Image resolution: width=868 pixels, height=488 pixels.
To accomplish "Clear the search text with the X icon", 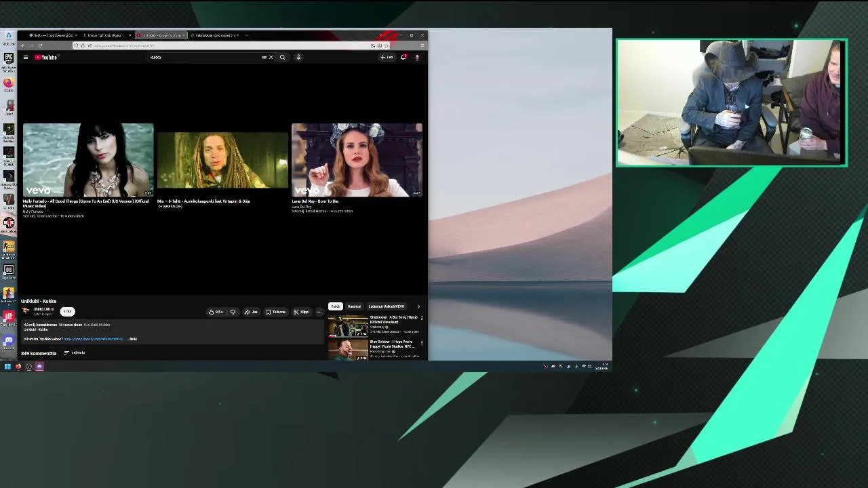I will pyautogui.click(x=271, y=57).
